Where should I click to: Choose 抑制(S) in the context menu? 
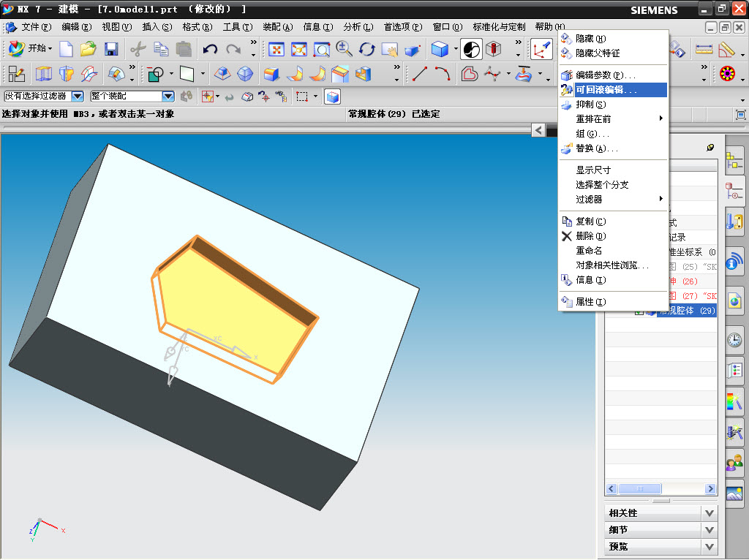click(x=613, y=105)
